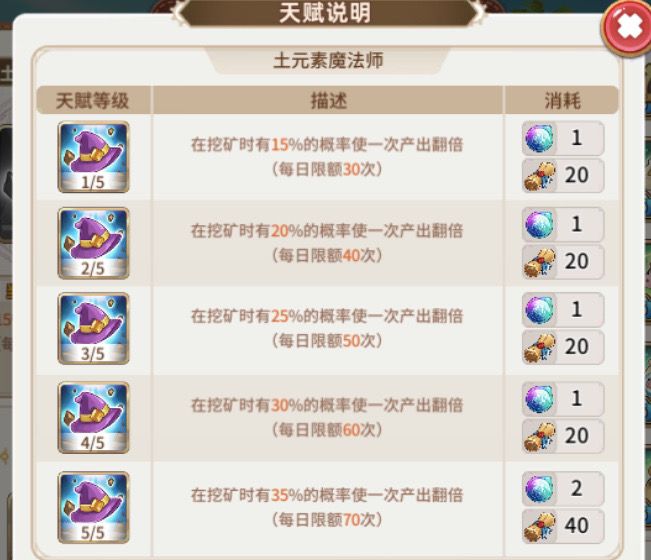Tap the wizard hat talent icon labeled 5/5

[93, 507]
